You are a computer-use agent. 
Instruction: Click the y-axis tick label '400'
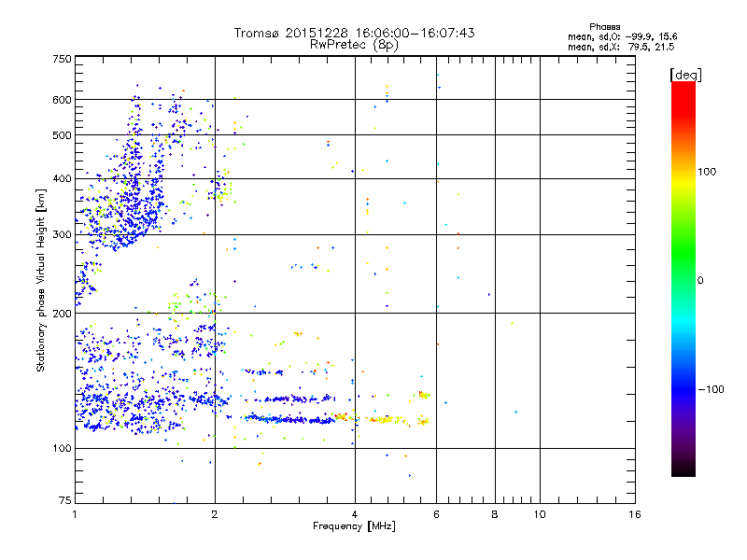pyautogui.click(x=62, y=179)
